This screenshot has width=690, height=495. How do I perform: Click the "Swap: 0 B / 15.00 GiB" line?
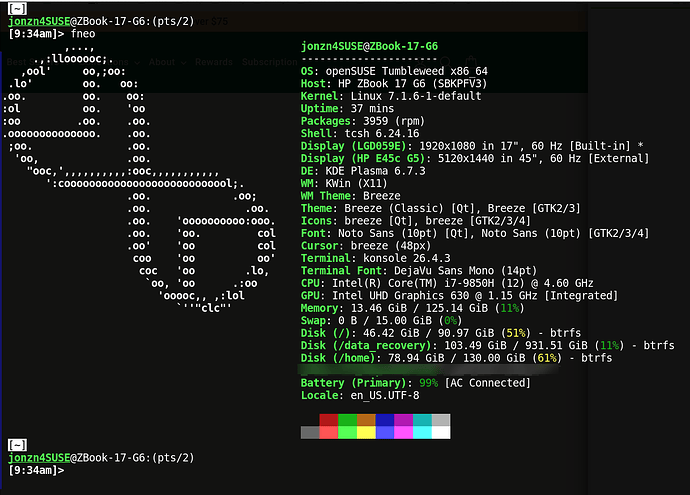tap(382, 320)
